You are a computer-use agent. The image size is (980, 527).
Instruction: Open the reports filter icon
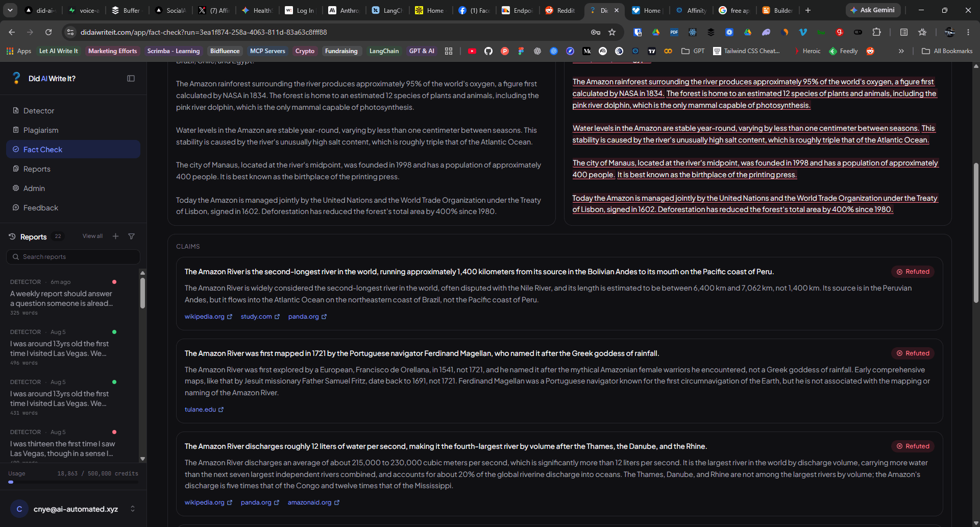coord(131,236)
